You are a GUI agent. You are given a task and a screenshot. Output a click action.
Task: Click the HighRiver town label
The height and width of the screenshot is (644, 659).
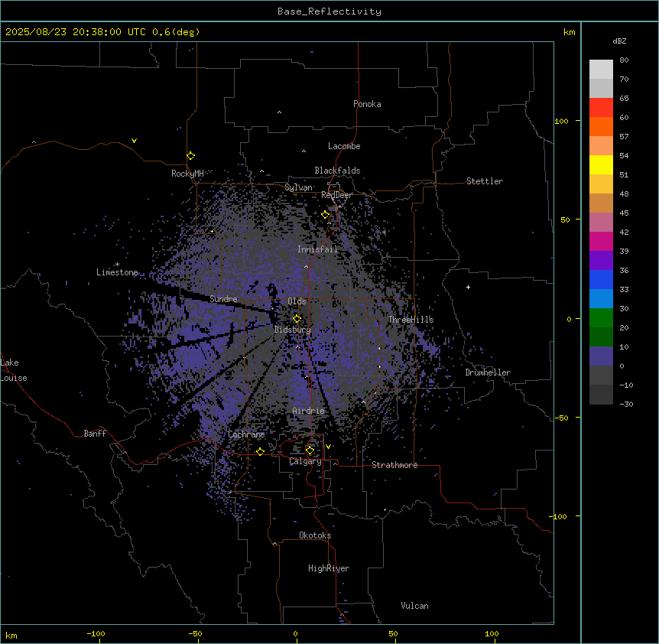pyautogui.click(x=329, y=568)
